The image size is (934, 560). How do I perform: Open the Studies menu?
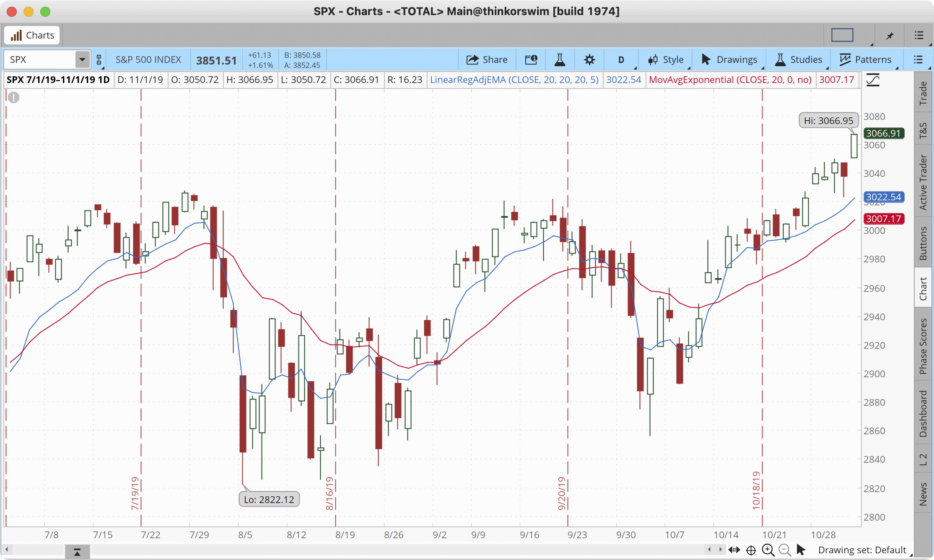(x=798, y=60)
